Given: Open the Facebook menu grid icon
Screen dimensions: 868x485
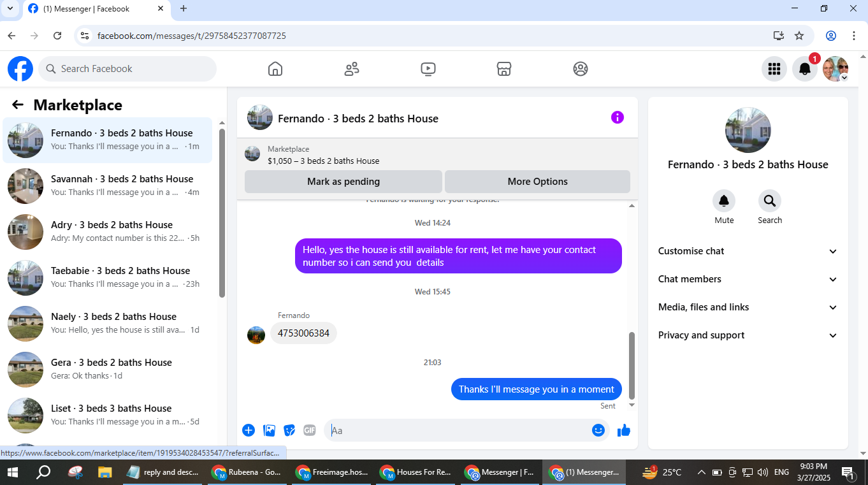Looking at the screenshot, I should tap(774, 69).
